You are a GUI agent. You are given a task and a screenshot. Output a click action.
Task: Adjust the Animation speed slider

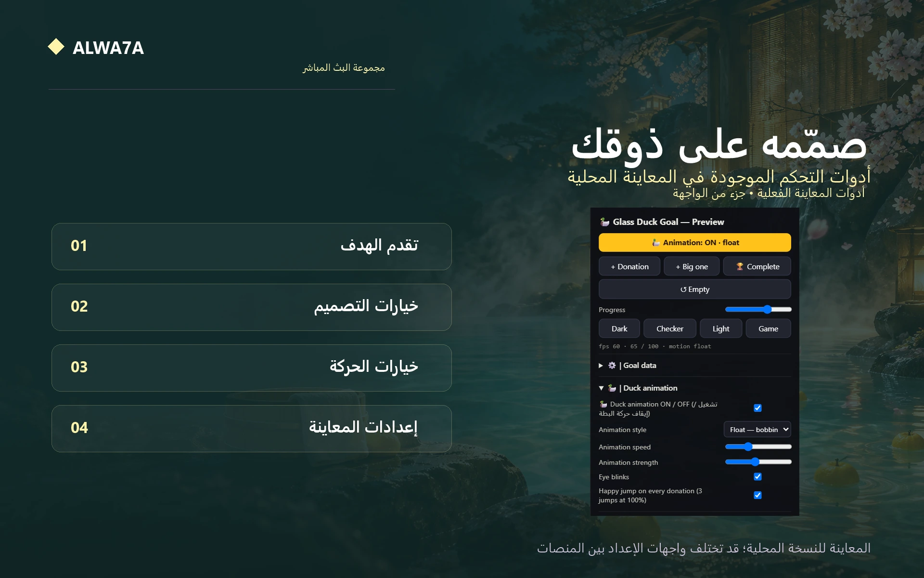click(x=758, y=447)
